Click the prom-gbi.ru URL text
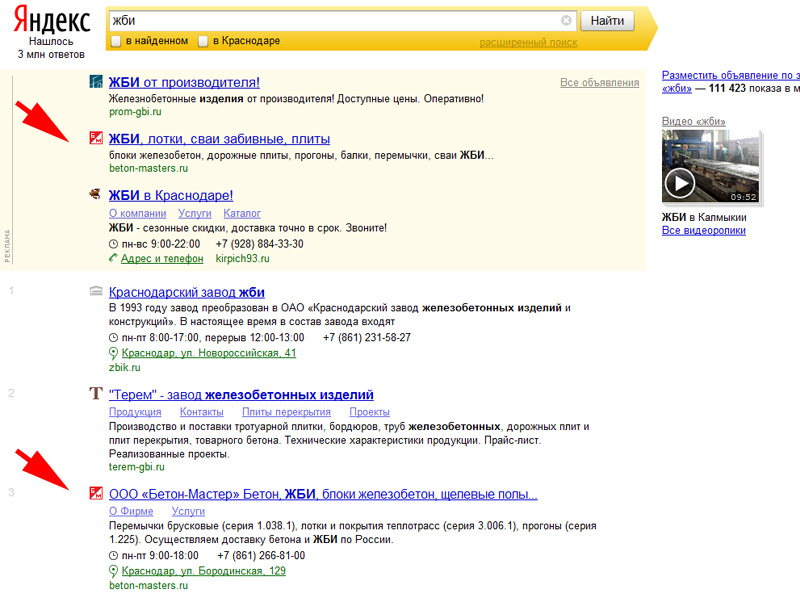Screen dimensions: 800x600 [135, 112]
